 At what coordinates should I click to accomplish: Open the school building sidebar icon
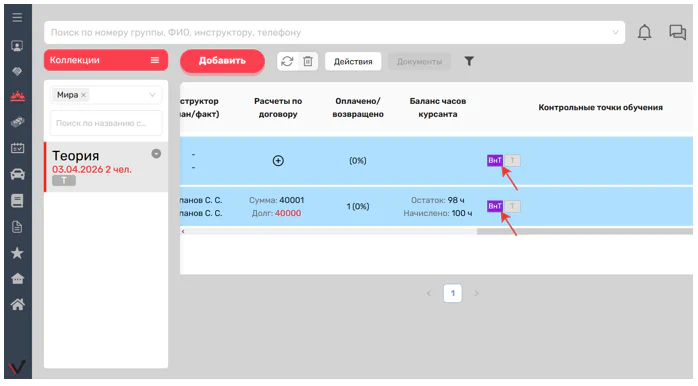17,279
